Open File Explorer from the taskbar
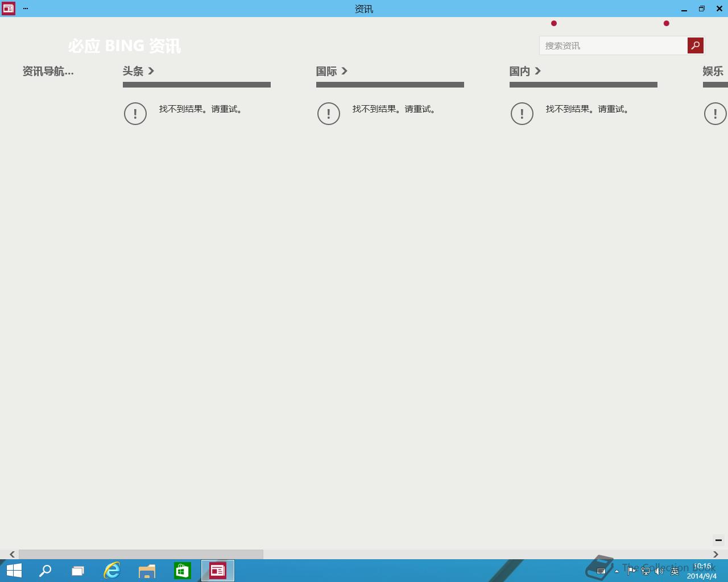 [147, 571]
